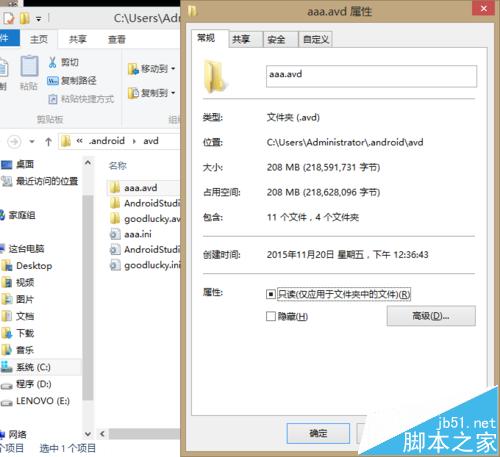The width and height of the screenshot is (500, 457).
Task: Expand the breadcrumb overflow chevron before .android
Action: coord(79,141)
